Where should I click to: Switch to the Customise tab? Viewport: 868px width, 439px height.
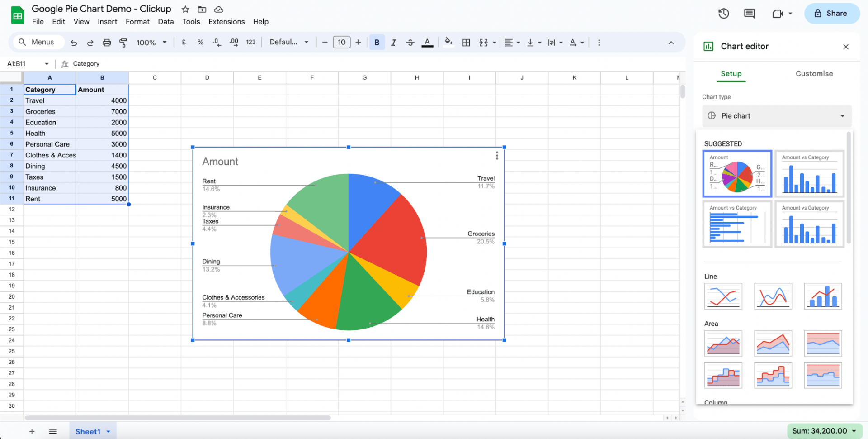point(814,73)
